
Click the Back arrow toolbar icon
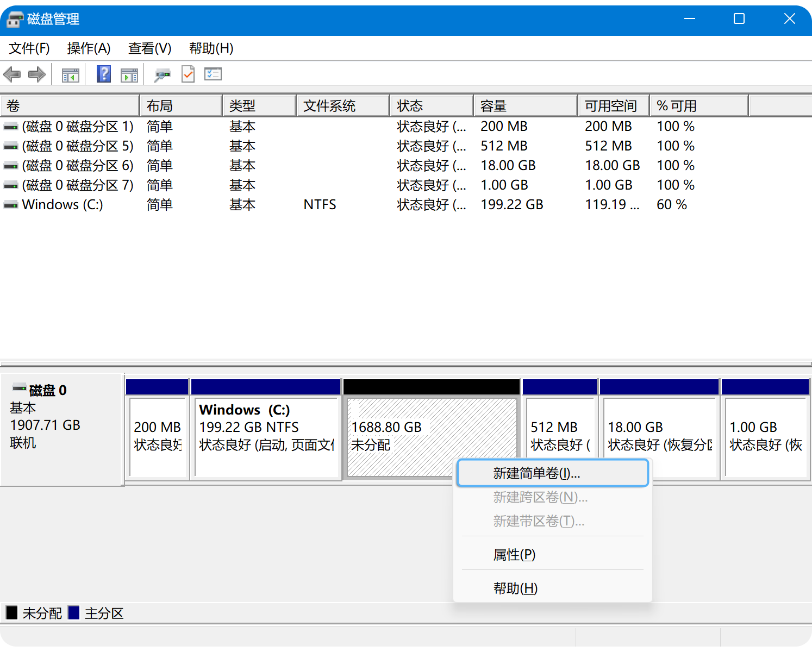click(x=12, y=74)
